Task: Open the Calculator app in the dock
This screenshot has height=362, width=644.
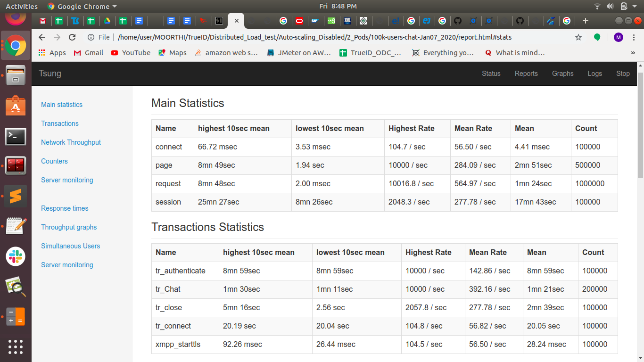Action: click(16, 317)
